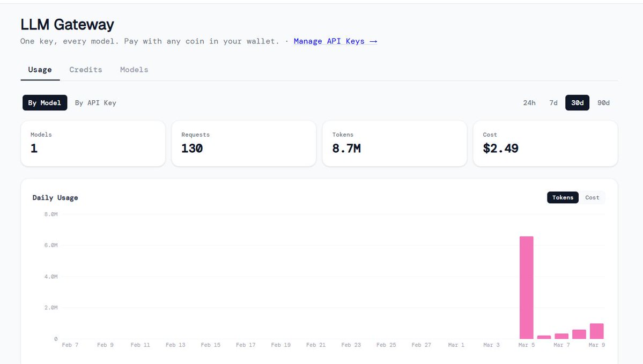
Task: Click the LLM Gateway heading
Action: 67,24
